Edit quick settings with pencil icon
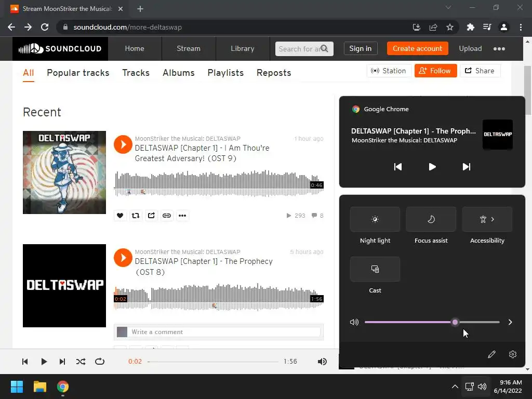This screenshot has height=399, width=532. (x=491, y=354)
